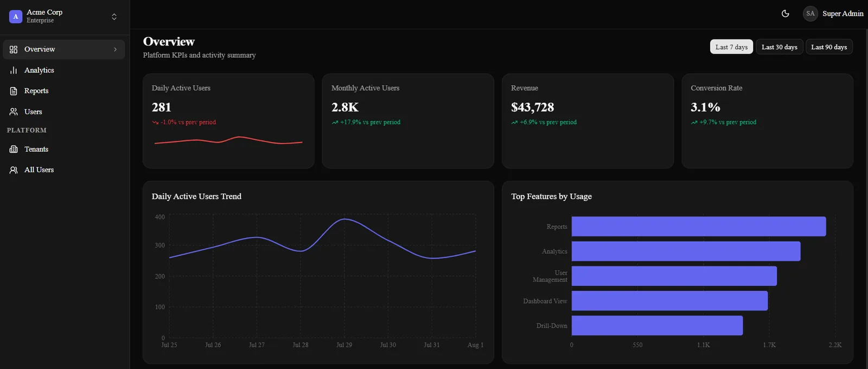Click the PLATFORM section label
868x369 pixels.
[x=27, y=131]
